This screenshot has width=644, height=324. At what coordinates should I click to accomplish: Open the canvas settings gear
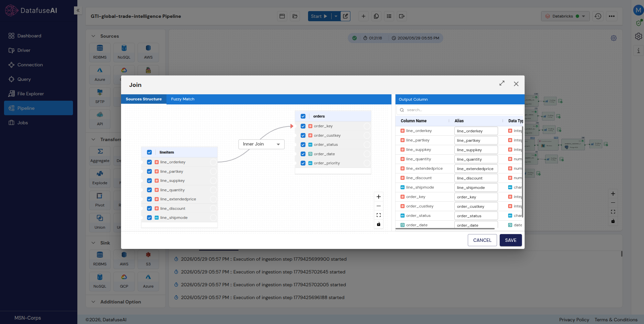pyautogui.click(x=614, y=38)
